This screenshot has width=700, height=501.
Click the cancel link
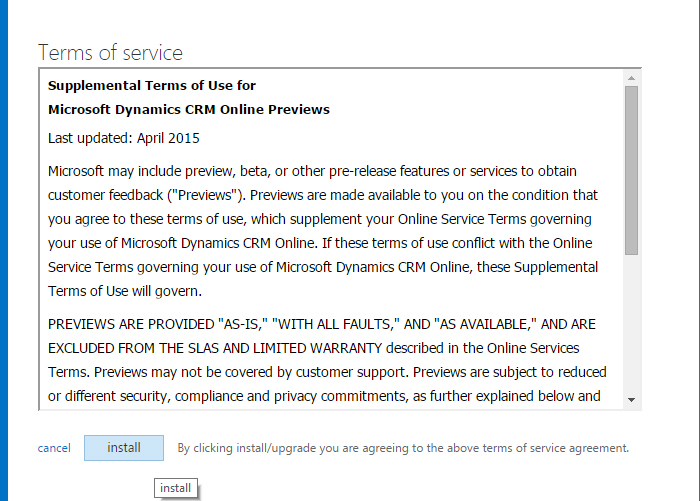pyautogui.click(x=54, y=448)
